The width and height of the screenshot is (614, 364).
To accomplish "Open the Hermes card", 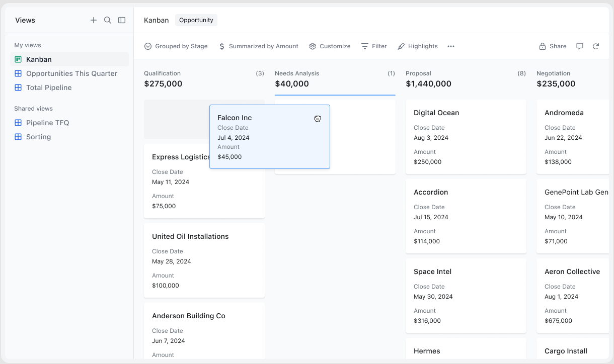I will pyautogui.click(x=466, y=349).
